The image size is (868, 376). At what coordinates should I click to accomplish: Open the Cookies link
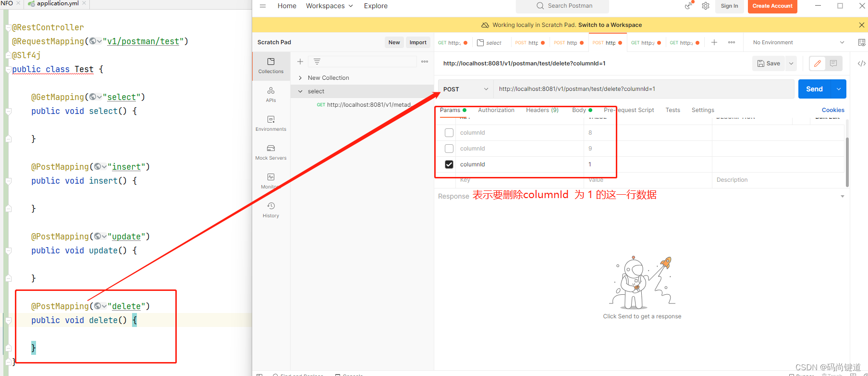[x=833, y=110]
